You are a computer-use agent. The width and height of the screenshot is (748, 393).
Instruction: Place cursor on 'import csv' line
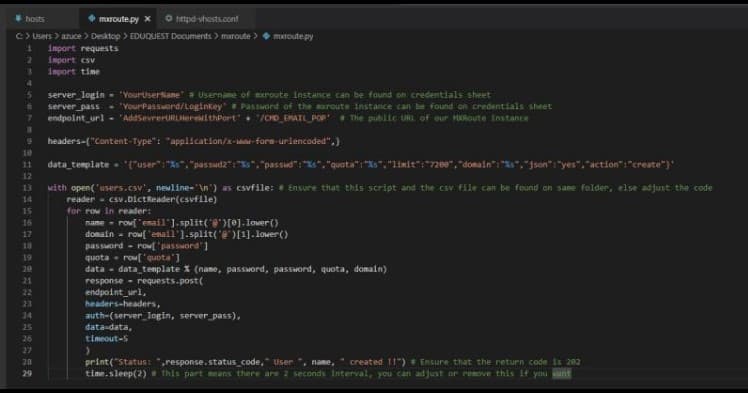pos(71,60)
